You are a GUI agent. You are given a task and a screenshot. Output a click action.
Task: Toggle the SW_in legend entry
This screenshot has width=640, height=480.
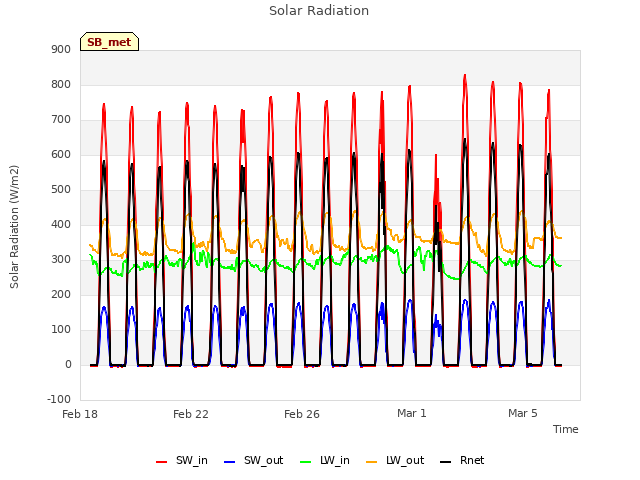tap(182, 460)
